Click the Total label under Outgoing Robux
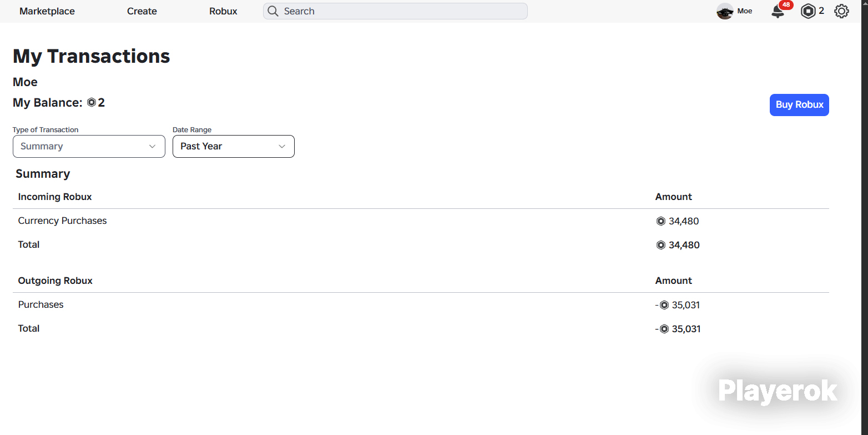Image resolution: width=868 pixels, height=435 pixels. coord(29,328)
